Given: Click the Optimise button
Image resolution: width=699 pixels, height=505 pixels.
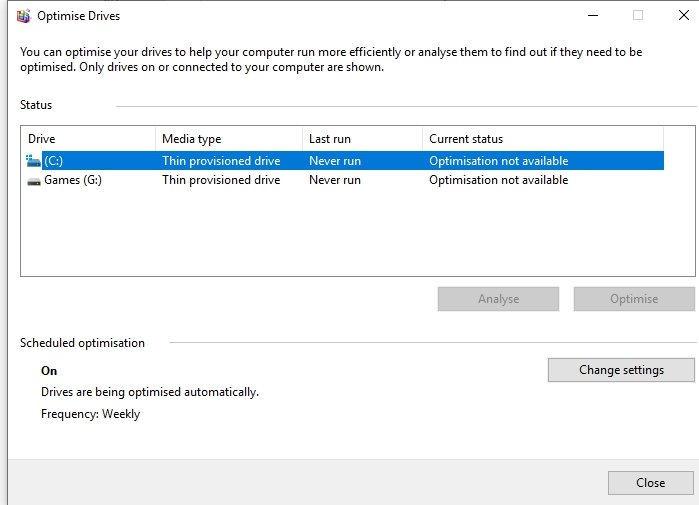Looking at the screenshot, I should [634, 299].
